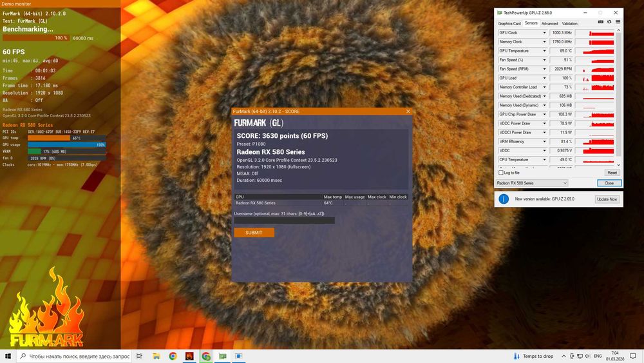Click GPU-Z refresh icon
The width and height of the screenshot is (644, 363).
tap(609, 22)
